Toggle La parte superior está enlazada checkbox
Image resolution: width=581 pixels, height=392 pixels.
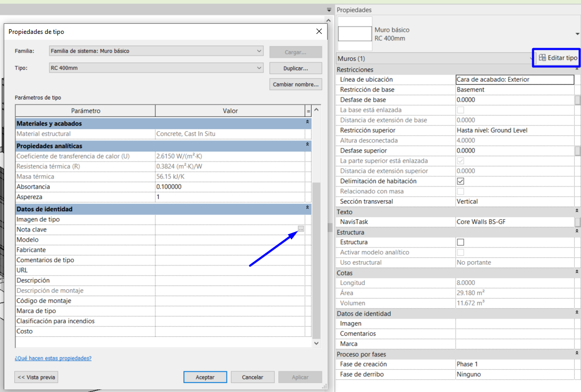tap(460, 161)
